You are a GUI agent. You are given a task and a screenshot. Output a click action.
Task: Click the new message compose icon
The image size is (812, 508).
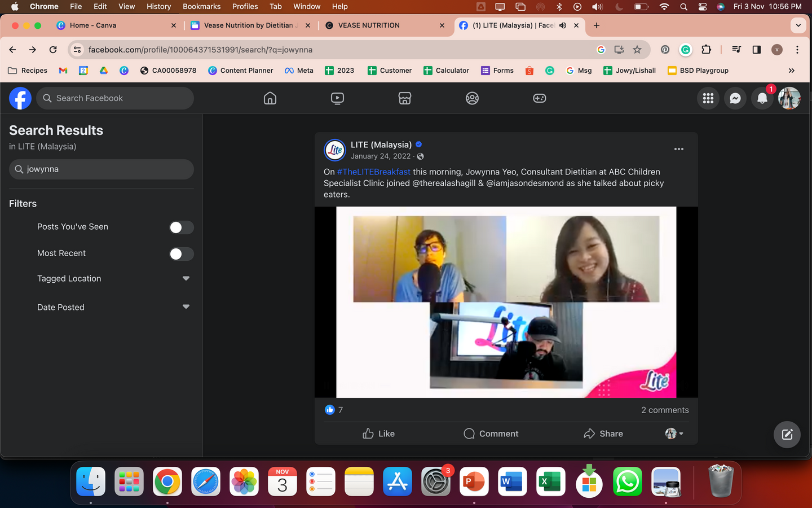(787, 434)
